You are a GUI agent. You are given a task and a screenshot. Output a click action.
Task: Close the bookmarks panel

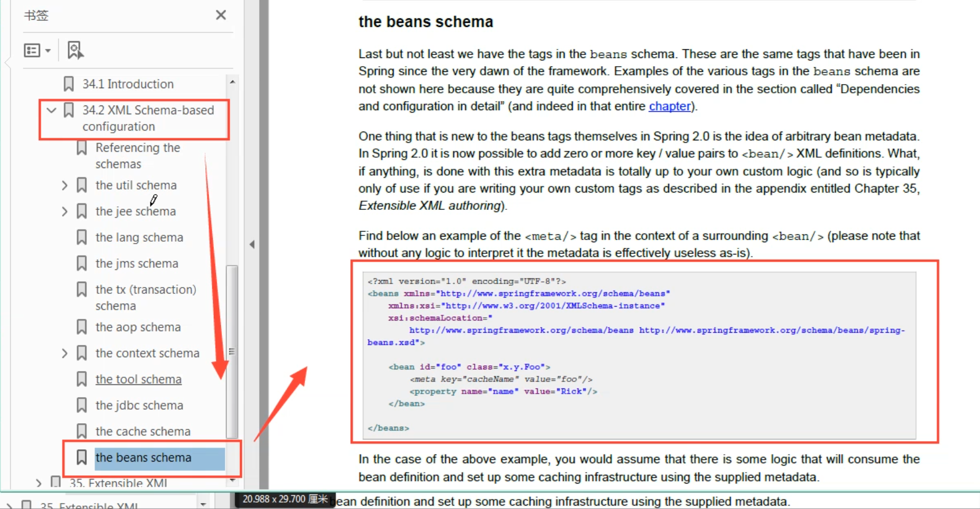(x=221, y=15)
